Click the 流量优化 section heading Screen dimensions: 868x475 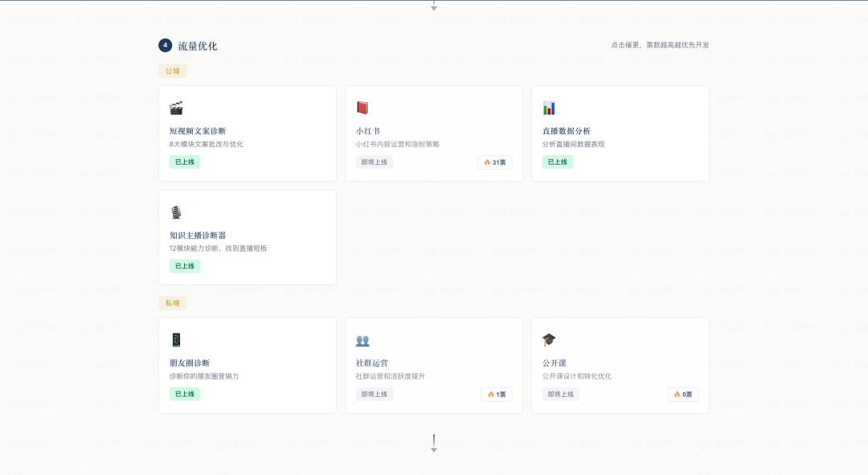point(198,46)
